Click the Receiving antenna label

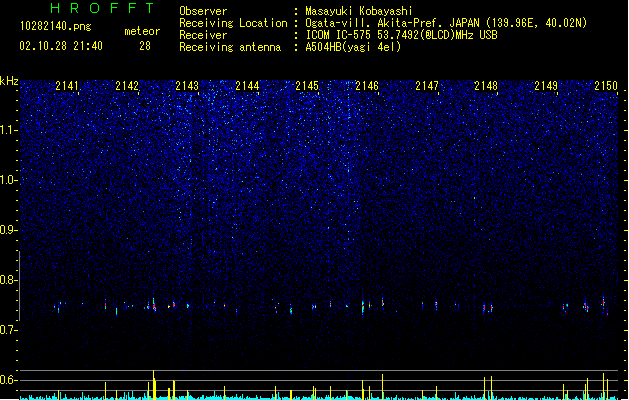coord(230,47)
